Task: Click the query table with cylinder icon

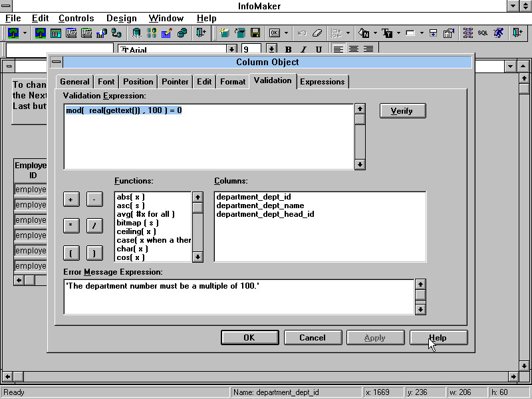Action: (x=102, y=33)
